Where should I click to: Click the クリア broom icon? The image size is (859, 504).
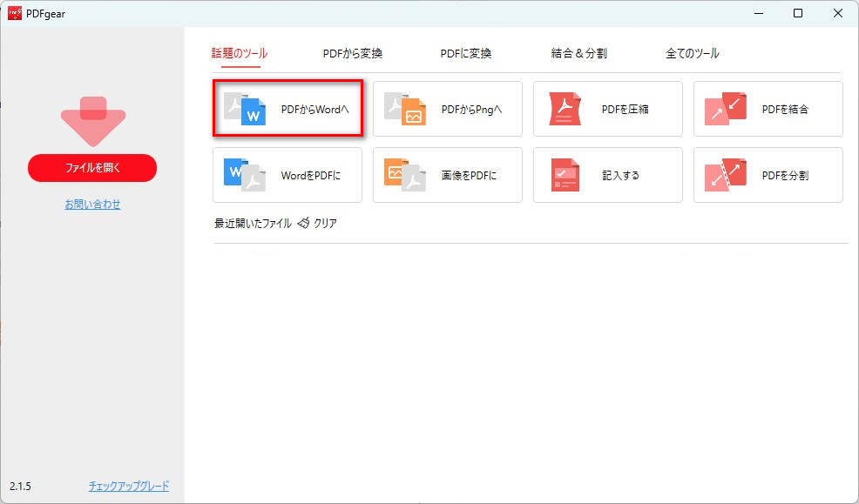point(303,223)
